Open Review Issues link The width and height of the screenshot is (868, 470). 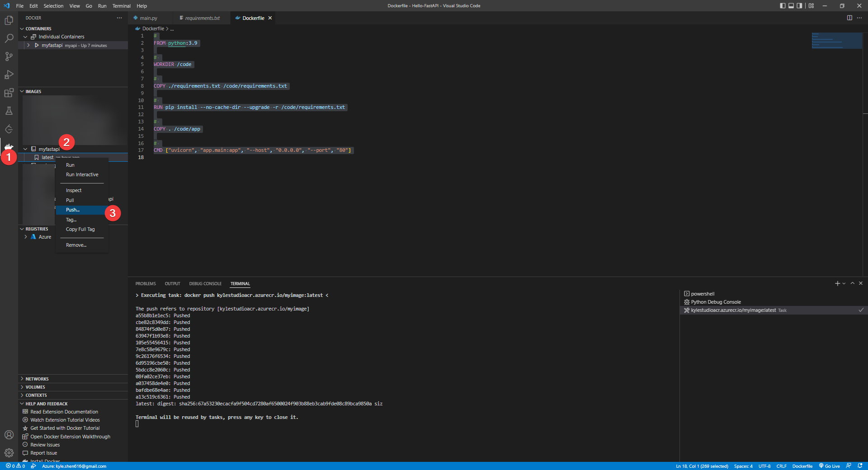(45, 445)
